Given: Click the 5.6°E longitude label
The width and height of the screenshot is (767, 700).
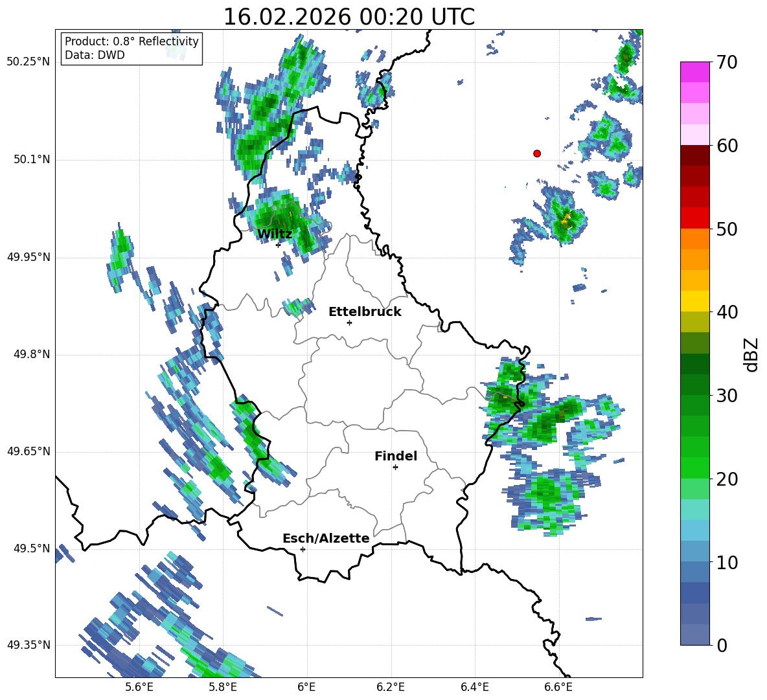Looking at the screenshot, I should tap(139, 687).
